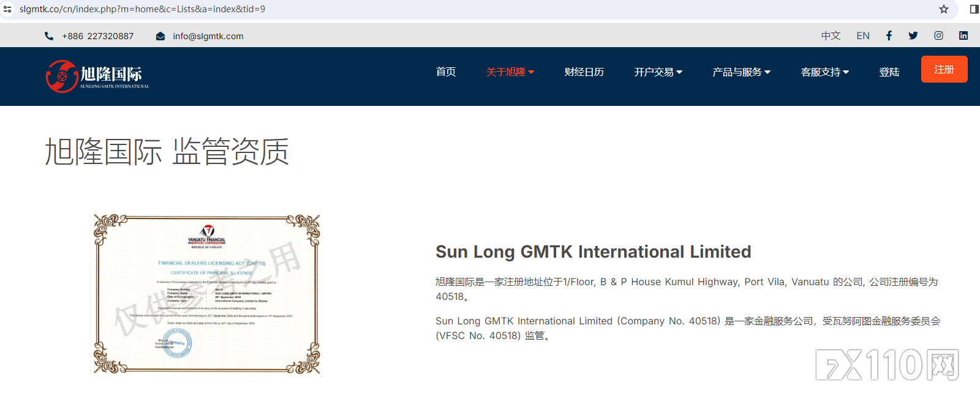Switch language to 中文
This screenshot has height=396, width=980.
point(831,35)
